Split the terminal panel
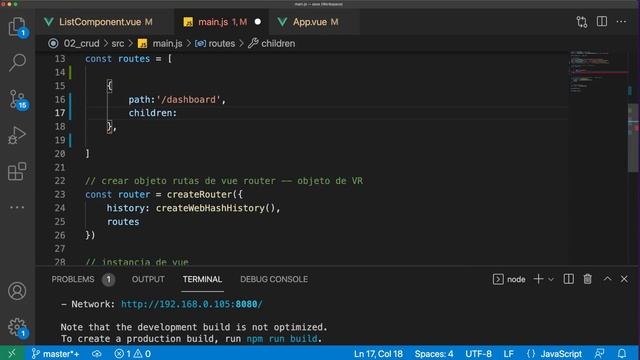Viewport: 640px width, 360px height. [569, 279]
